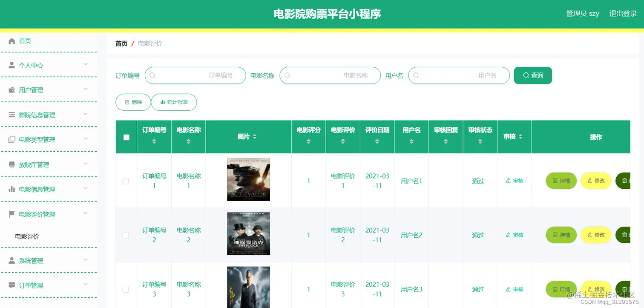Toggle the select-all checkbox in table header

click(x=126, y=137)
